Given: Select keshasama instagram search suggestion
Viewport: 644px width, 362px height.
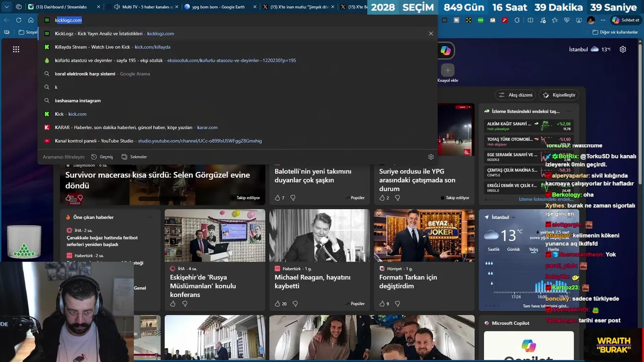Looking at the screenshot, I should 237,101.
